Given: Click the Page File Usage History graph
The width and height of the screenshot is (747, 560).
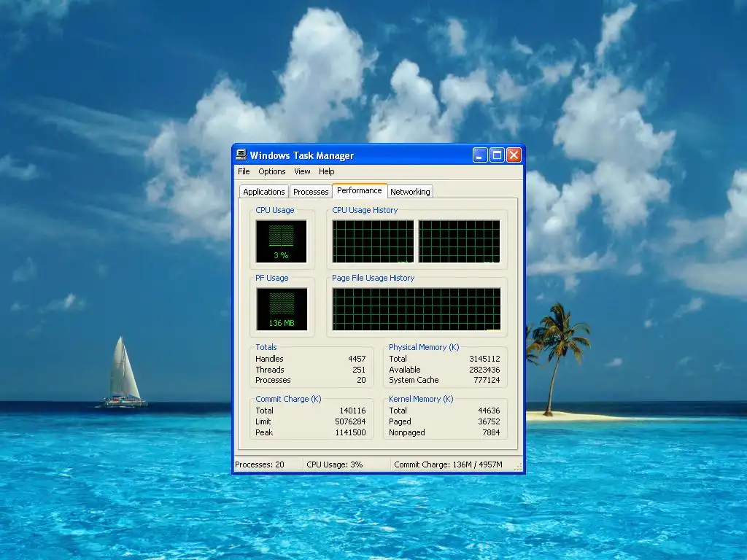Looking at the screenshot, I should click(x=417, y=309).
